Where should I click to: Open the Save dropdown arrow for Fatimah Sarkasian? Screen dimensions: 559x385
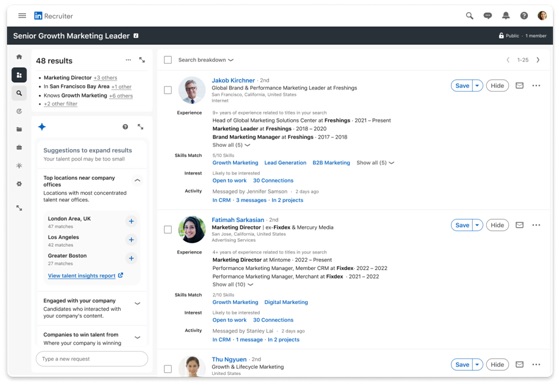477,225
